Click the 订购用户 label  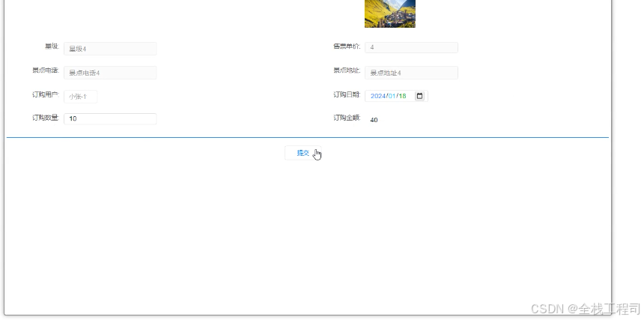(46, 95)
